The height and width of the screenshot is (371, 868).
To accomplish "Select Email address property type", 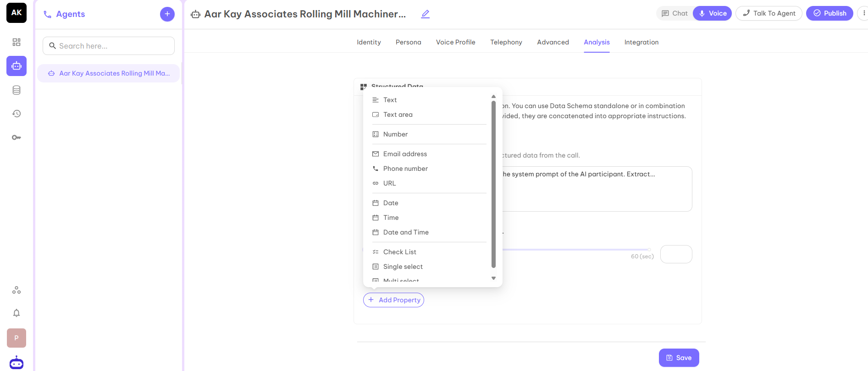I will (405, 154).
